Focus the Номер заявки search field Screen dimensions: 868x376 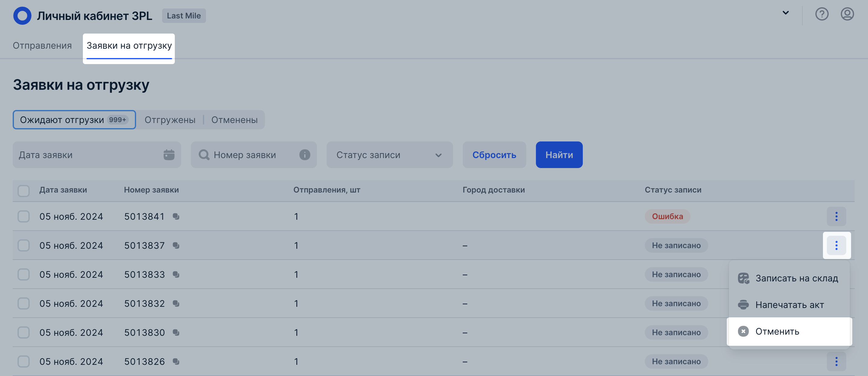point(253,155)
